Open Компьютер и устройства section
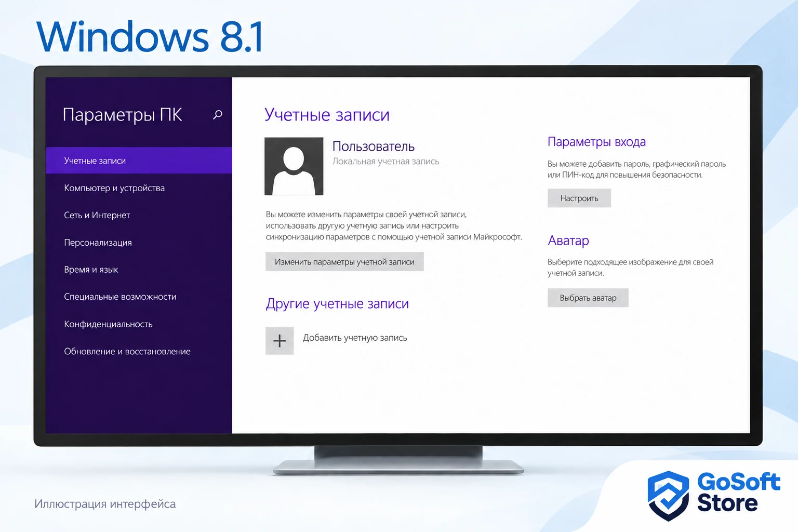798x532 pixels. pos(139,188)
